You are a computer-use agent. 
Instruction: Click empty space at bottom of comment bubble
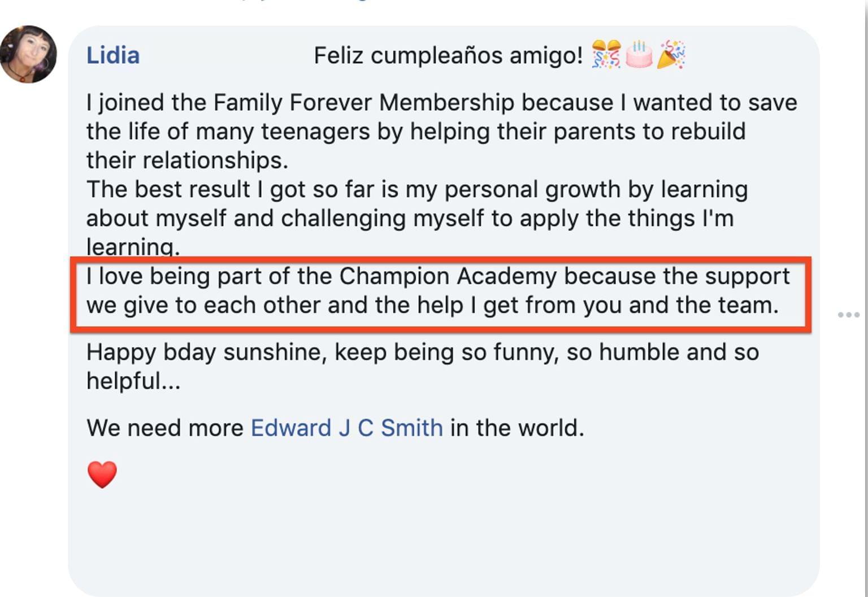[444, 542]
